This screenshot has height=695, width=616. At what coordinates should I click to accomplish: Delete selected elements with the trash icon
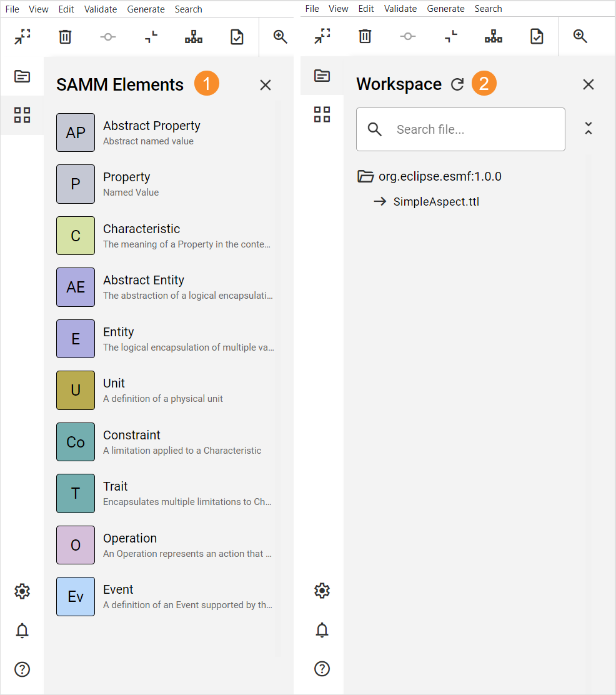65,36
